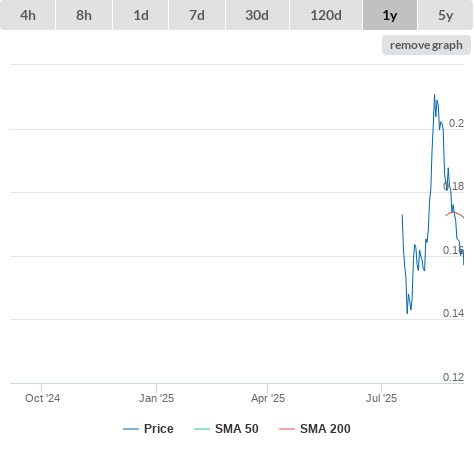Click the Jul '25 axis label

click(x=381, y=398)
